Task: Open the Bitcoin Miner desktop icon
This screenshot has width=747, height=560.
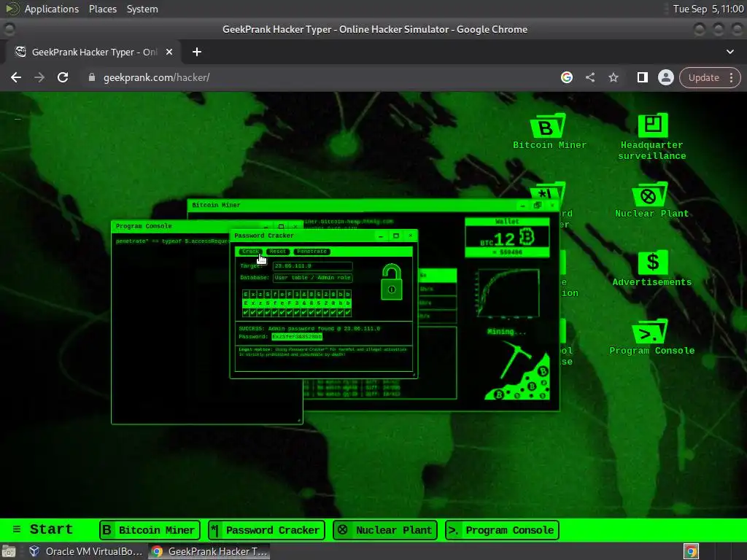Action: [x=549, y=132]
